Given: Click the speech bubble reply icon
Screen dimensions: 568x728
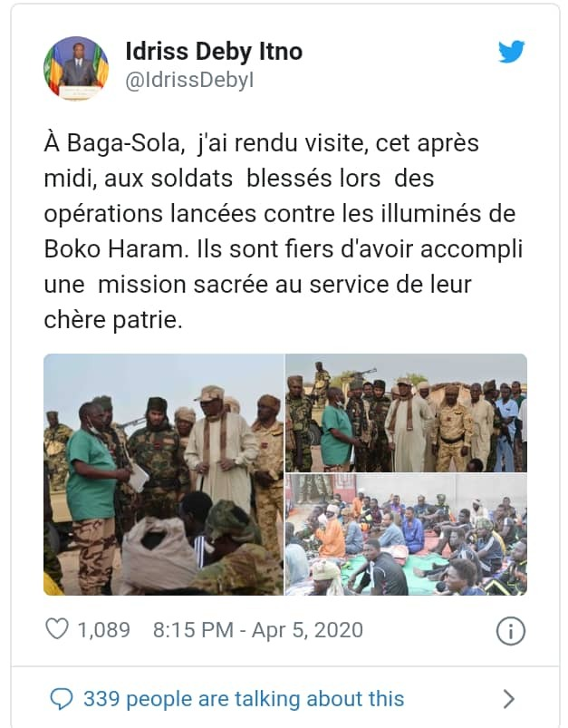Looking at the screenshot, I should 61,698.
